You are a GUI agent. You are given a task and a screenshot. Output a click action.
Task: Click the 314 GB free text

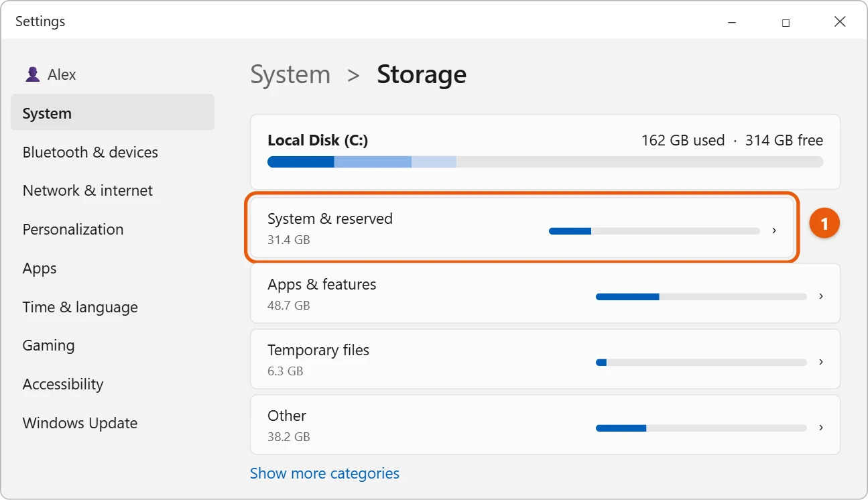(x=784, y=141)
